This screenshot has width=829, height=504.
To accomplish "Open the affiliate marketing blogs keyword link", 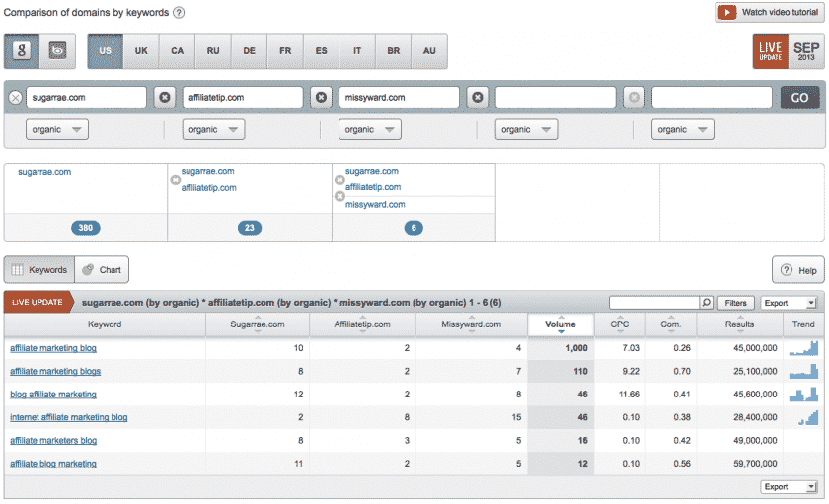I will click(55, 372).
